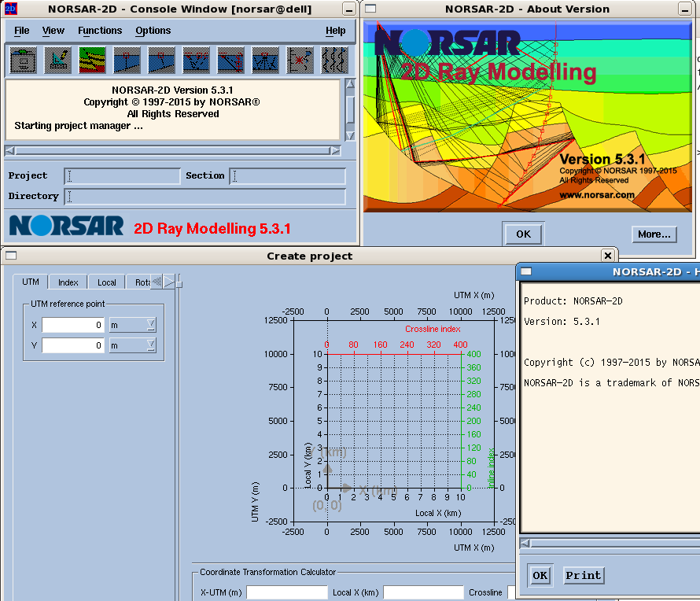Open the Options menu
The width and height of the screenshot is (700, 601).
tap(153, 31)
